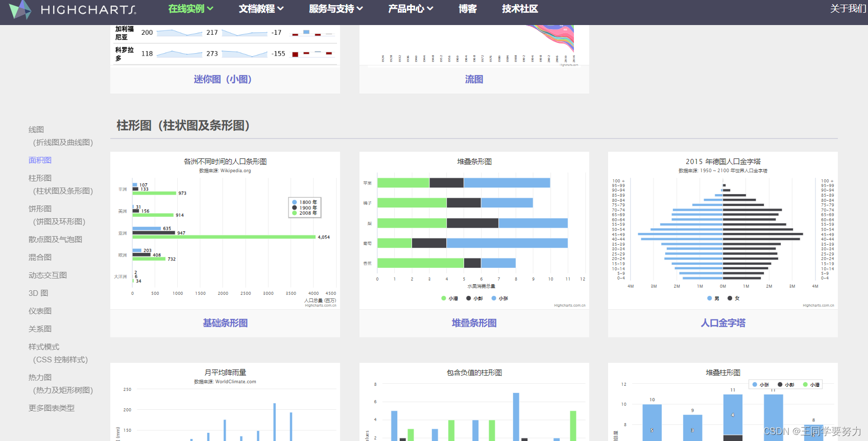Select 面积图 in the sidebar
Viewport: 868px width, 441px height.
tap(40, 160)
